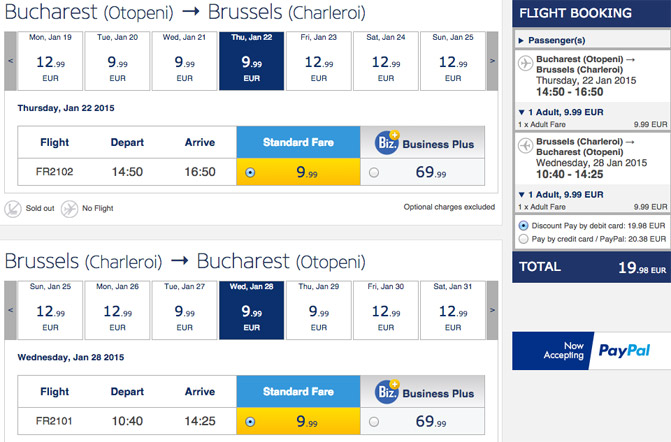Click the previous-week arrow for return dates
The height and width of the screenshot is (442, 671).
(x=10, y=310)
